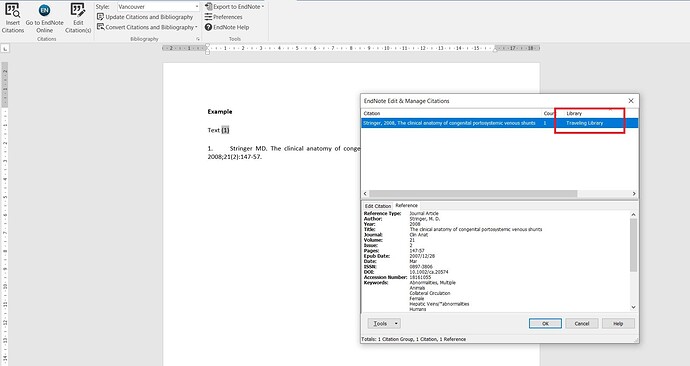
Task: Close the EndNote Edit & Manage Citations dialog
Action: 631,101
